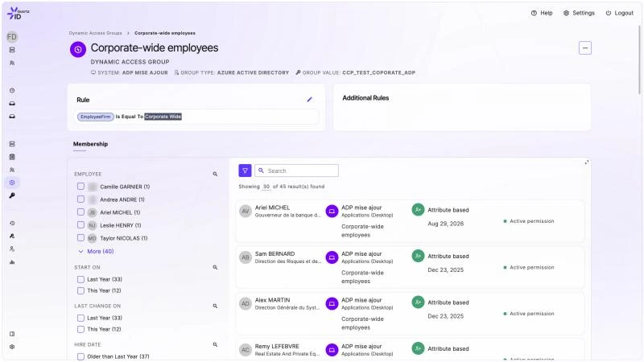Check the Ariel MICHEL employee filter checkbox
644x362 pixels.
(x=81, y=212)
